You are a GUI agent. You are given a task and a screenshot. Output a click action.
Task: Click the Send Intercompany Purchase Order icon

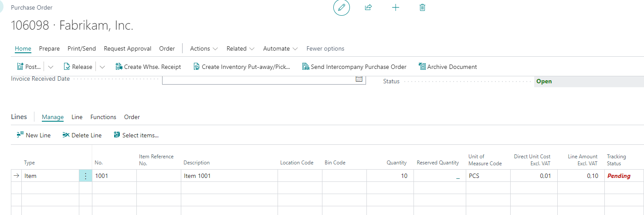[x=305, y=67]
